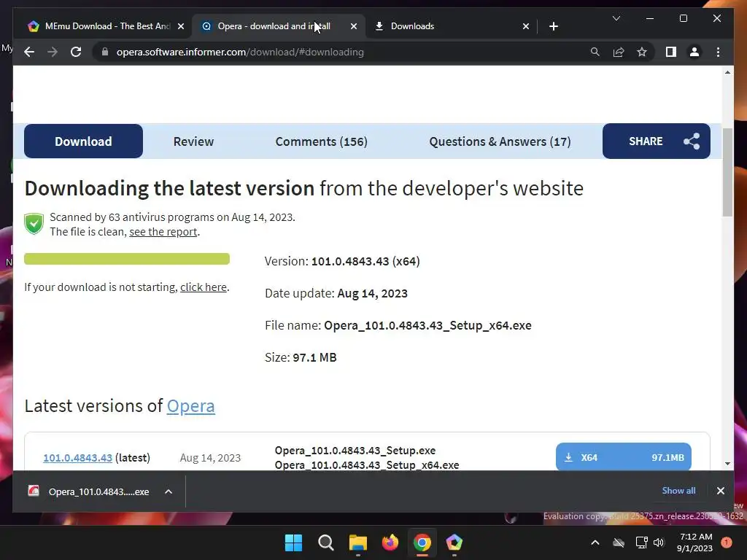This screenshot has width=747, height=560.
Task: Open network settings tray icon
Action: click(x=641, y=542)
